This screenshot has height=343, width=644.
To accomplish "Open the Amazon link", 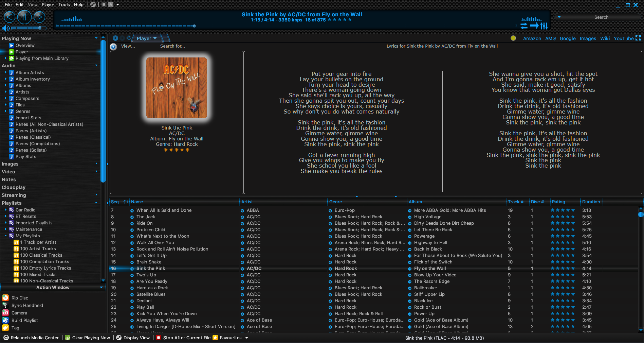I will 532,38.
